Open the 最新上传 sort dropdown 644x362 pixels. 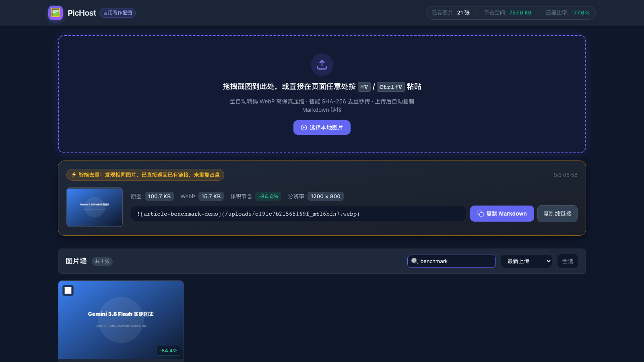coord(526,261)
